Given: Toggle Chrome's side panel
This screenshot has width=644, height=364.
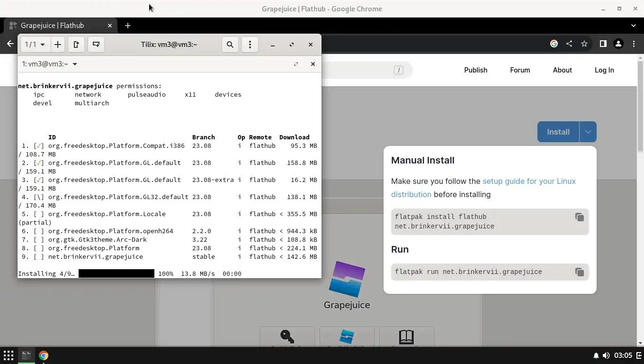Looking at the screenshot, I should pos(603,44).
